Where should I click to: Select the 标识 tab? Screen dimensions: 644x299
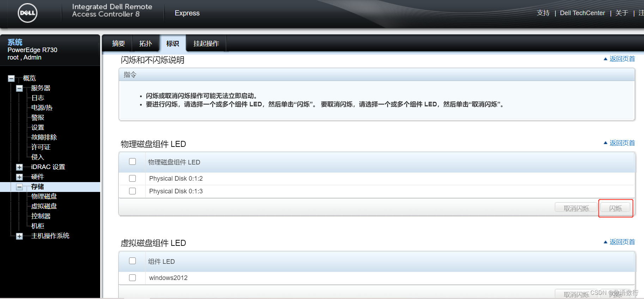(x=172, y=43)
